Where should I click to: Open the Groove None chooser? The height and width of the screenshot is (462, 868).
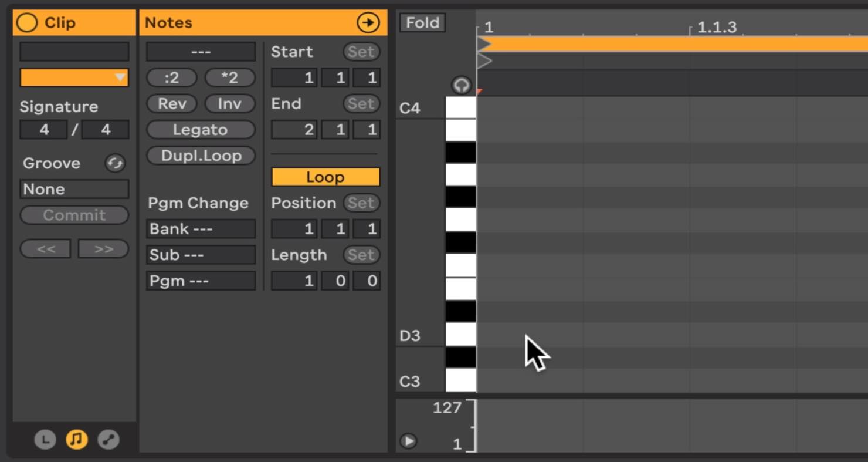pos(74,189)
